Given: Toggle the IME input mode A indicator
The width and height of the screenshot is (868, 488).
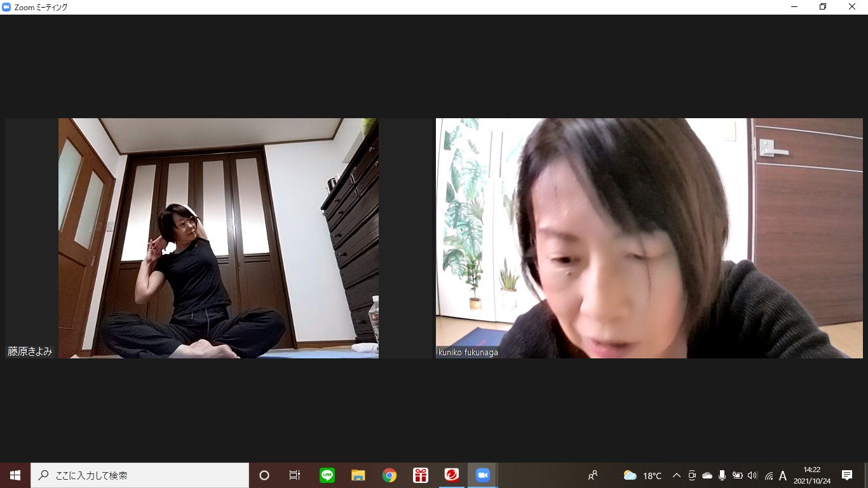Looking at the screenshot, I should point(783,475).
